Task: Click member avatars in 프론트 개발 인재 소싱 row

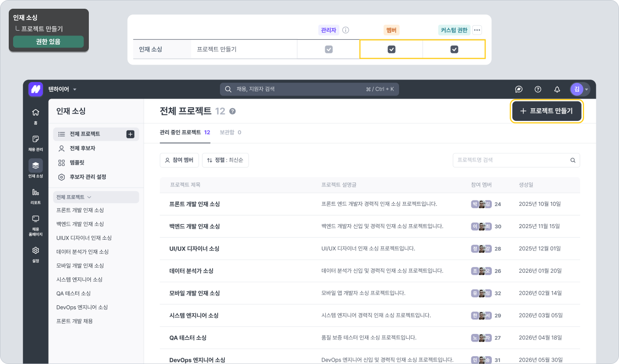Action: pyautogui.click(x=481, y=204)
